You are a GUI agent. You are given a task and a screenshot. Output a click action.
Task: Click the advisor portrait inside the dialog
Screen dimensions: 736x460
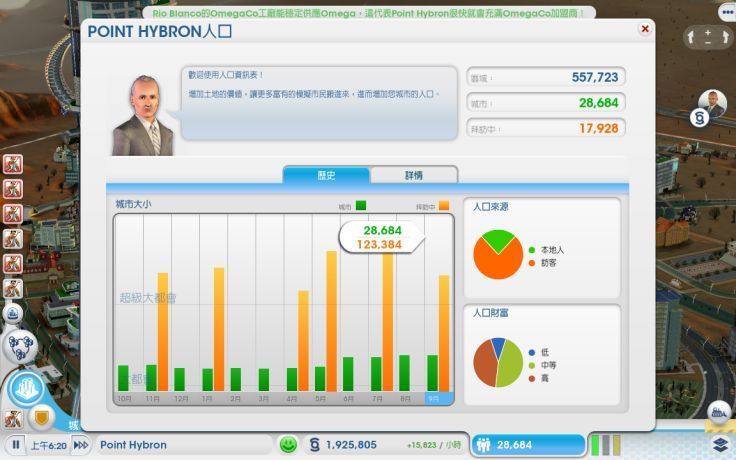[143, 115]
